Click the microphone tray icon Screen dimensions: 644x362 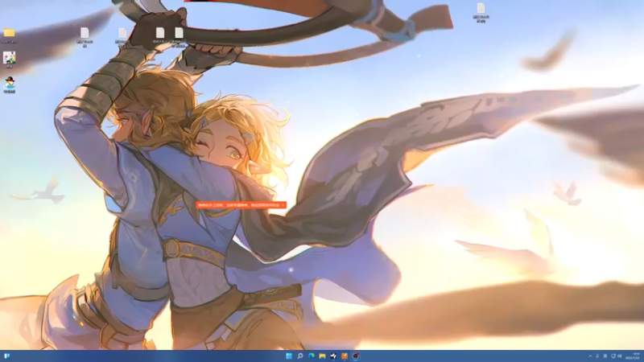click(x=597, y=356)
